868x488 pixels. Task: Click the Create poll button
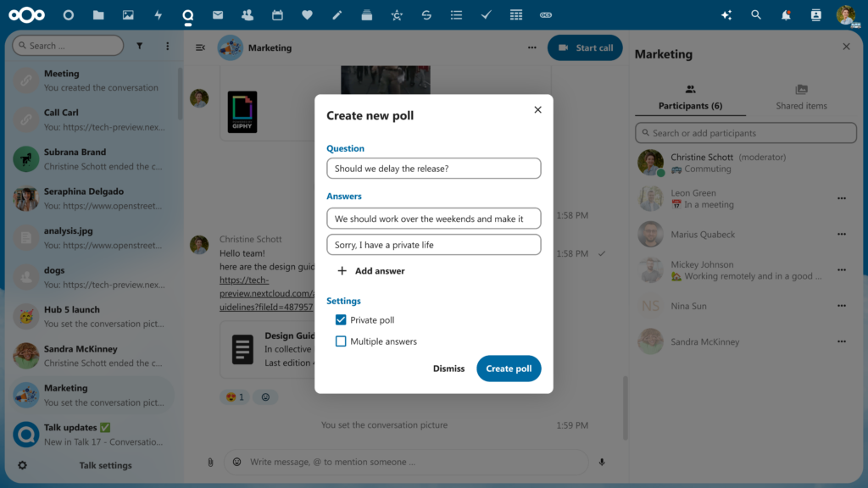[x=509, y=369]
